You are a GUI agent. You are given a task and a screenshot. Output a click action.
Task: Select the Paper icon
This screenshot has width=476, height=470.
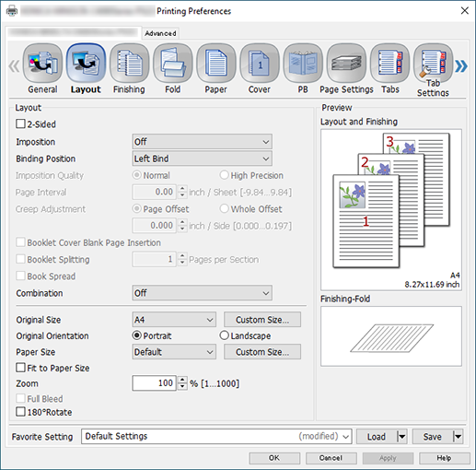tap(216, 64)
